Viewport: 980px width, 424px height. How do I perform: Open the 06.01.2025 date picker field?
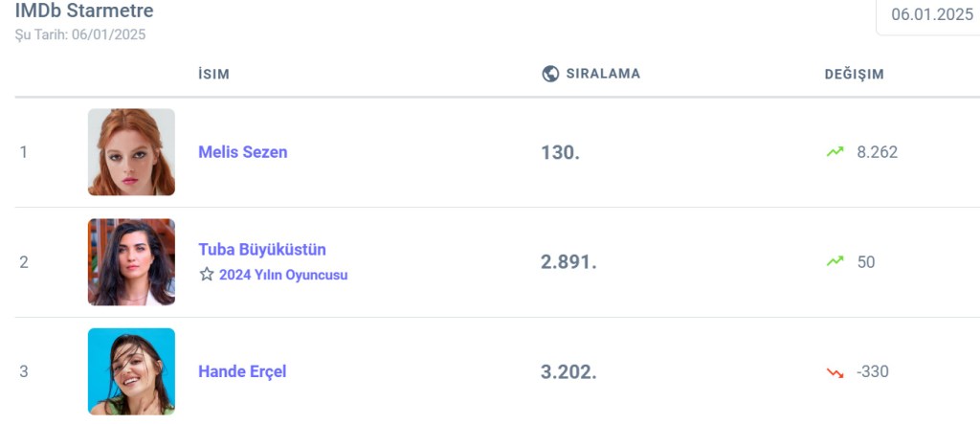[x=930, y=14]
